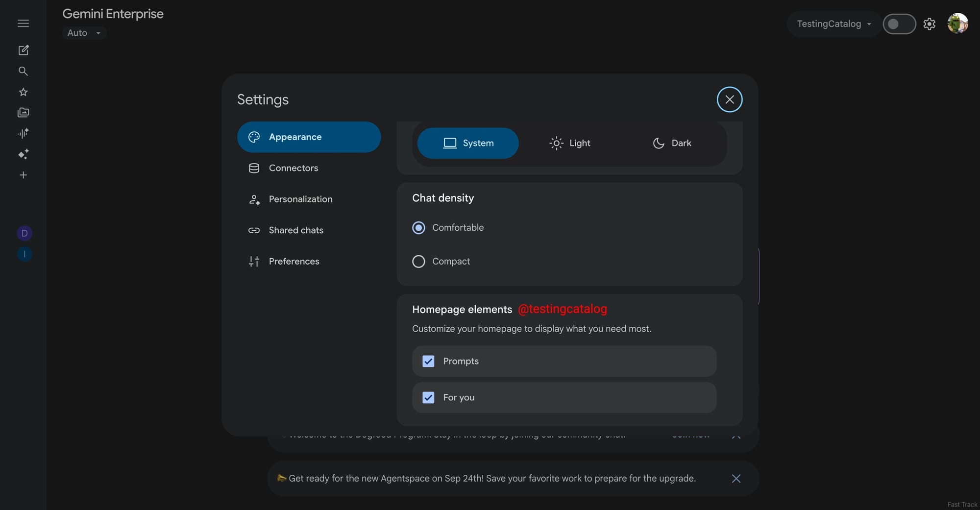Click the search icon in the sidebar
980x510 pixels.
coord(23,72)
